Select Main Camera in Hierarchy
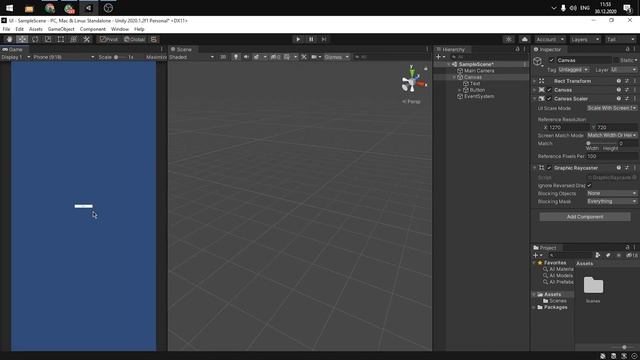Image resolution: width=640 pixels, height=360 pixels. coord(479,71)
